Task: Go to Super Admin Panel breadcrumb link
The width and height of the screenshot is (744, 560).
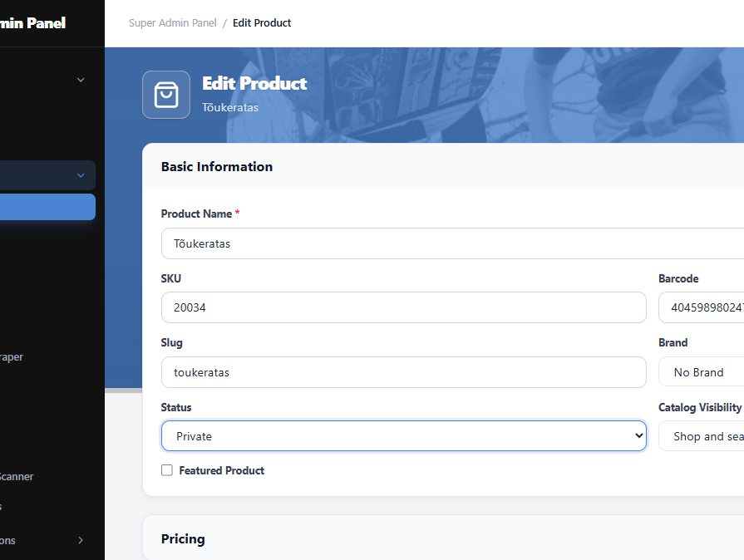Action: click(173, 22)
